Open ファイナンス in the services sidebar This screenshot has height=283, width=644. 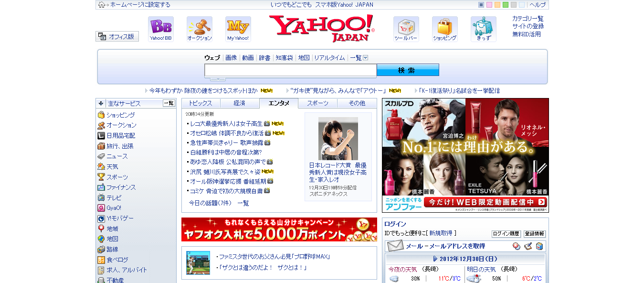click(121, 187)
